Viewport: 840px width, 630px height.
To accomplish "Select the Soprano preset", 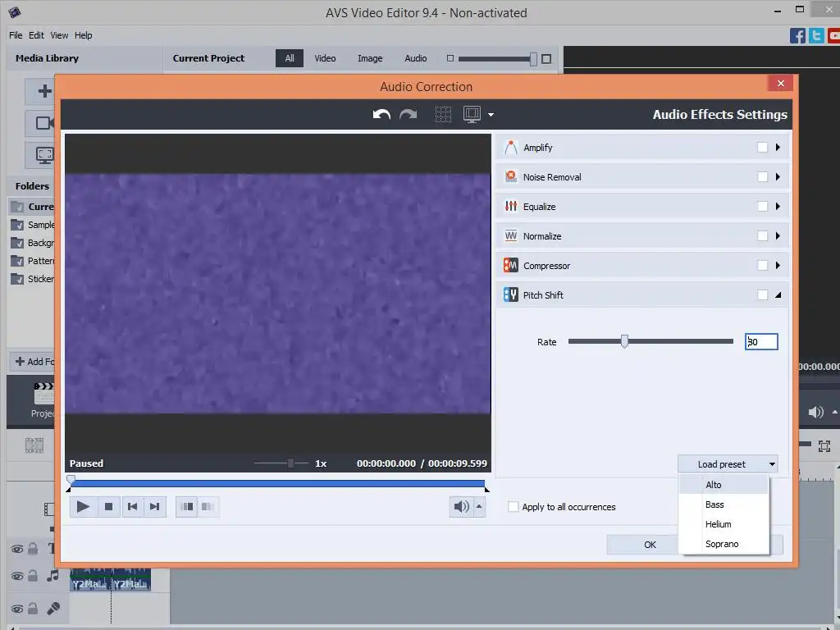I will (724, 545).
